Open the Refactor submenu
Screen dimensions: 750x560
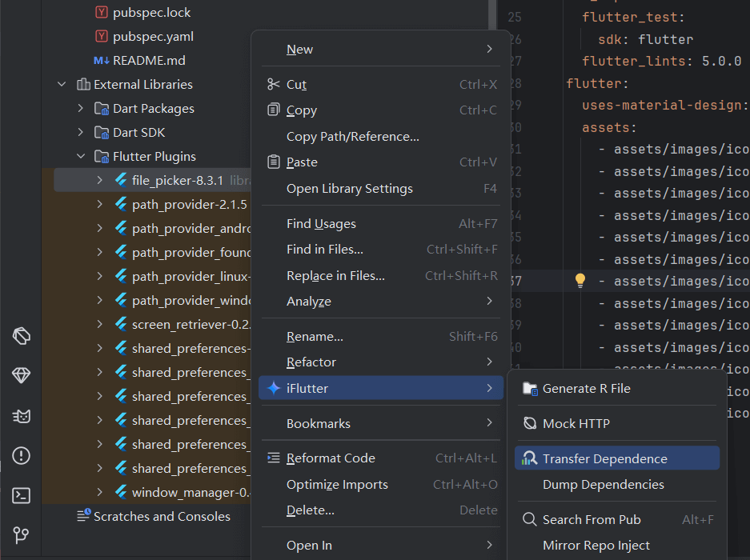click(x=381, y=362)
